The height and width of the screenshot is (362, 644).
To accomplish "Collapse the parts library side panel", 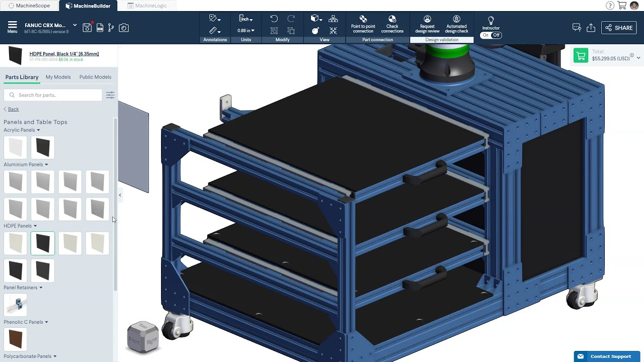I will click(x=120, y=195).
